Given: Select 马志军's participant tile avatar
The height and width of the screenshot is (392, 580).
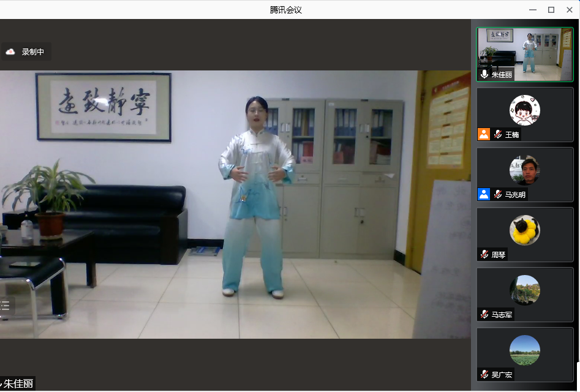Looking at the screenshot, I should (x=525, y=290).
